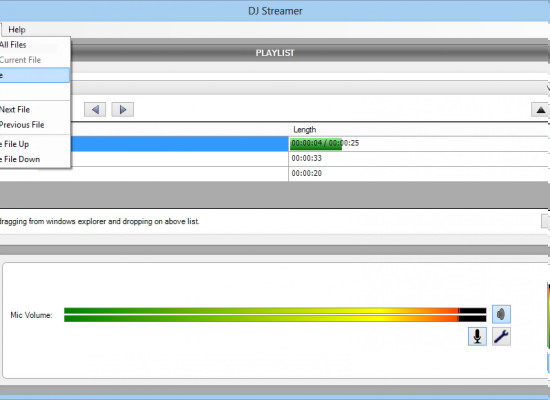Click the right-arrow next track button
The height and width of the screenshot is (400, 550).
[x=122, y=109]
